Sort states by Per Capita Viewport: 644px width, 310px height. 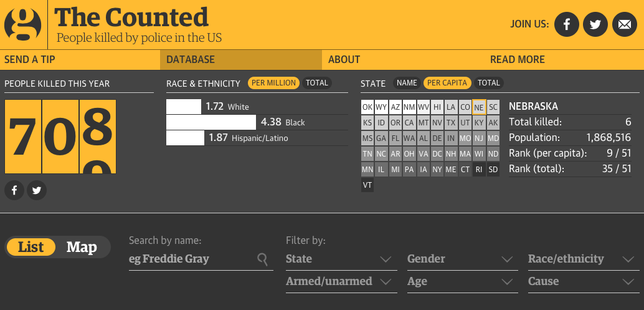[x=447, y=83]
